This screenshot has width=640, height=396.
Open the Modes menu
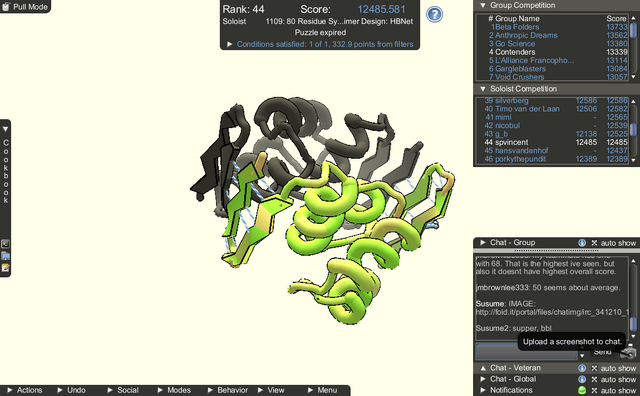click(x=174, y=390)
